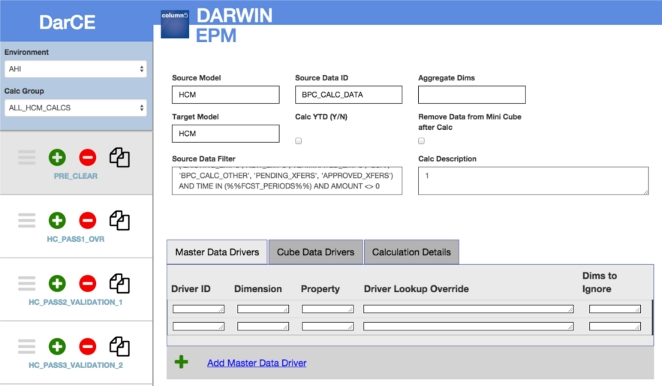The width and height of the screenshot is (662, 386).
Task: Click first row Property field
Action: [x=328, y=309]
